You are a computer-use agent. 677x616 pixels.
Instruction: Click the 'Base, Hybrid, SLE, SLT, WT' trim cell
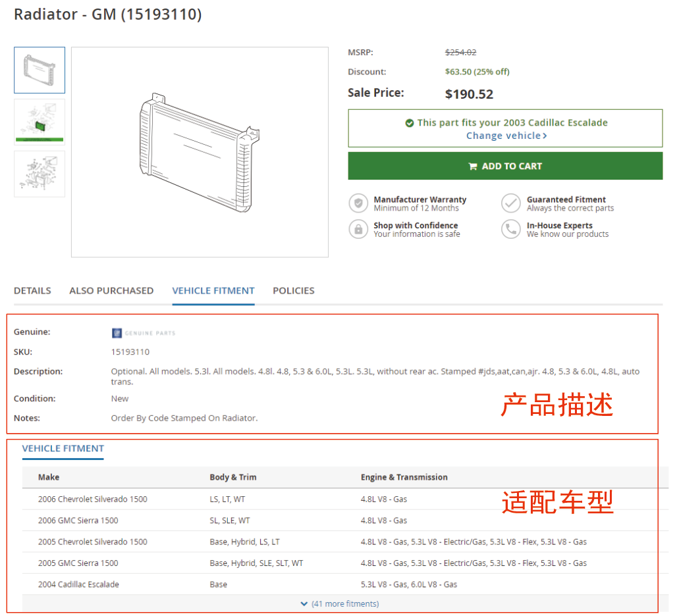(x=256, y=563)
